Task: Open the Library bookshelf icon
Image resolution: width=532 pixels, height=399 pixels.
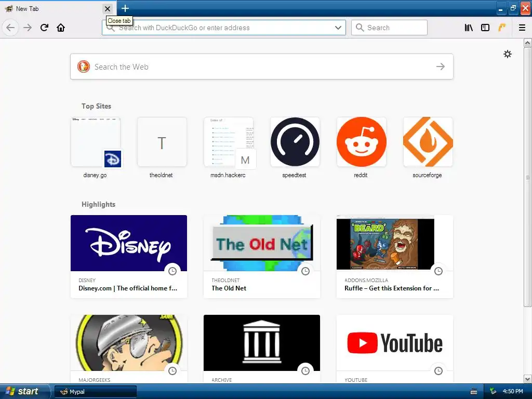Action: 469,28
